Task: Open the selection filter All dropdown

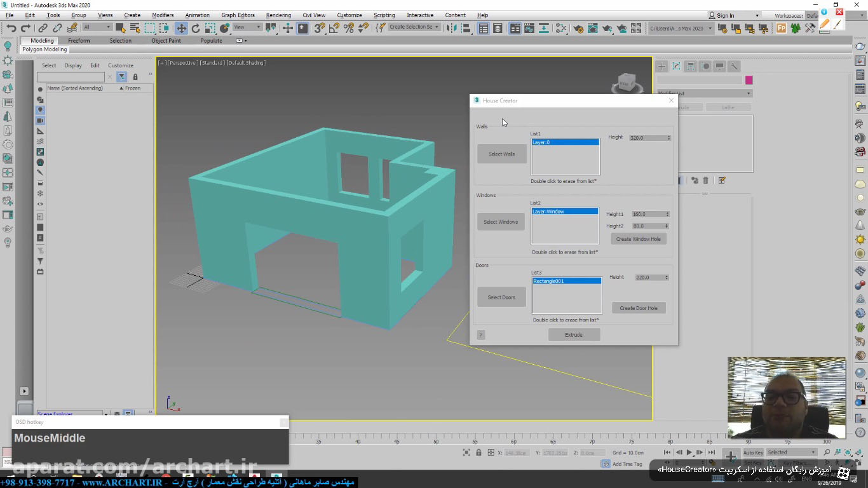Action: pyautogui.click(x=97, y=27)
